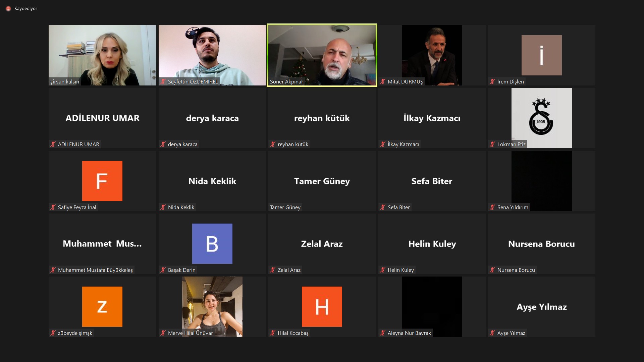Image resolution: width=644 pixels, height=362 pixels.
Task: Click muted mic icon beside reyhan kütük label
Action: [x=273, y=144]
